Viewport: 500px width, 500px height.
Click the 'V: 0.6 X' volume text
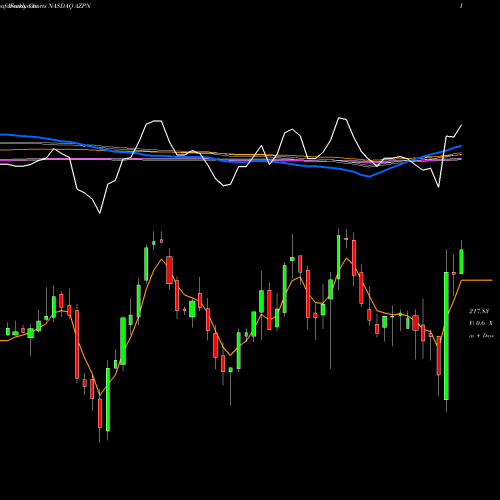pos(481,323)
